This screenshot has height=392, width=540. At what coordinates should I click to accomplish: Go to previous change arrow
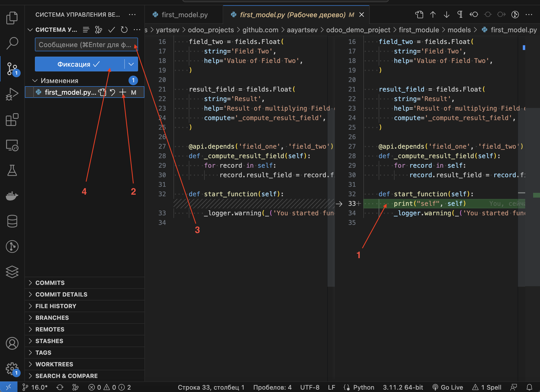coord(433,15)
